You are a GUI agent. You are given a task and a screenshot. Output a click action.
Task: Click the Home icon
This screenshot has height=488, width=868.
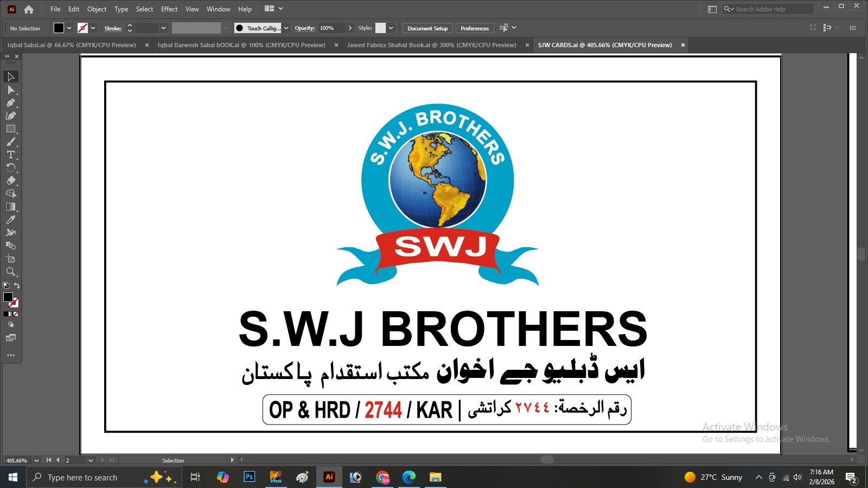point(29,9)
